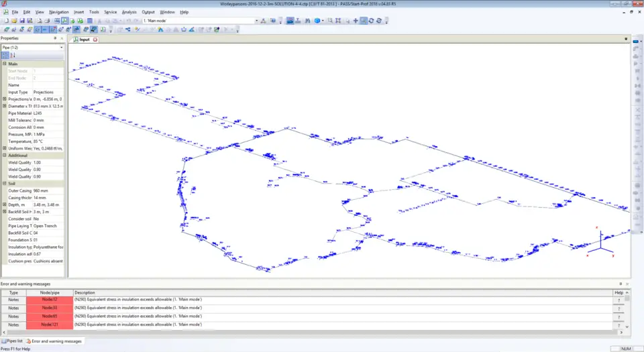The width and height of the screenshot is (644, 352).
Task: Click help button for first warning row
Action: coord(617,300)
